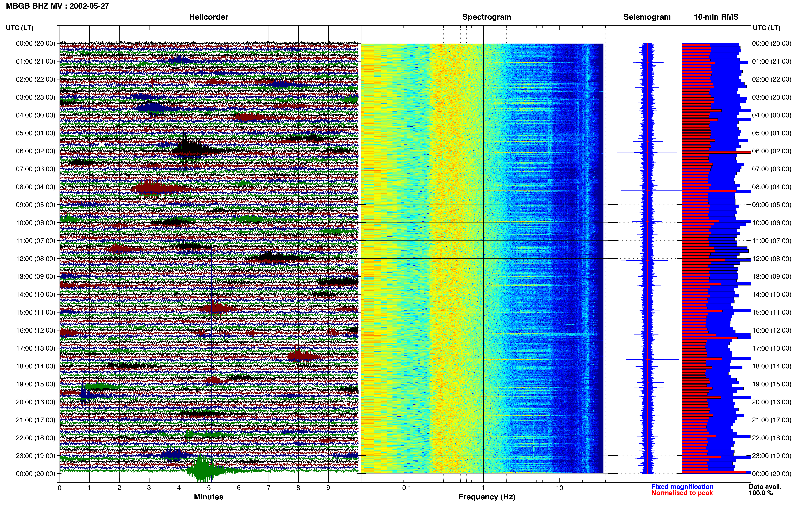The image size is (812, 508).
Task: Click '19:00 (15:00)' on the helicorder time axis
Action: 36,384
